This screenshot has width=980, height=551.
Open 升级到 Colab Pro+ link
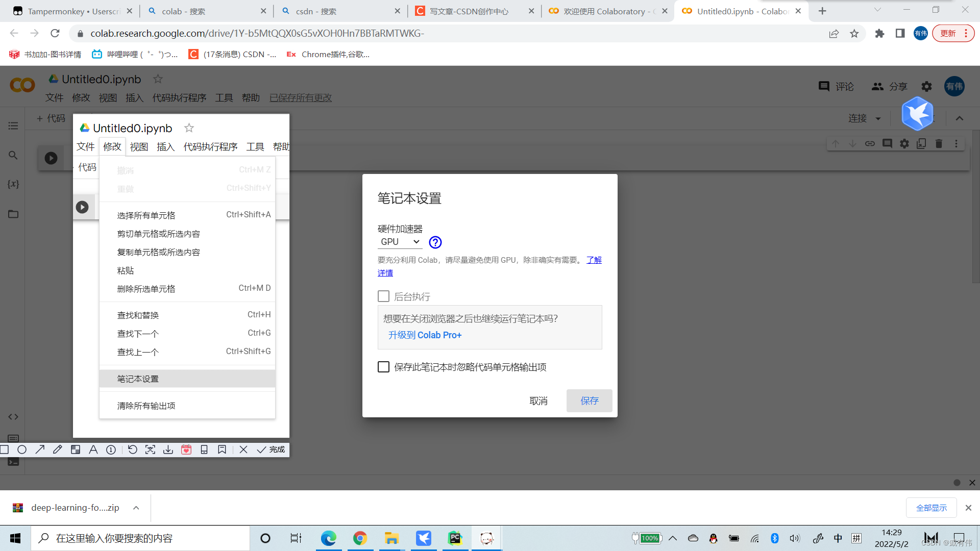[x=425, y=335]
